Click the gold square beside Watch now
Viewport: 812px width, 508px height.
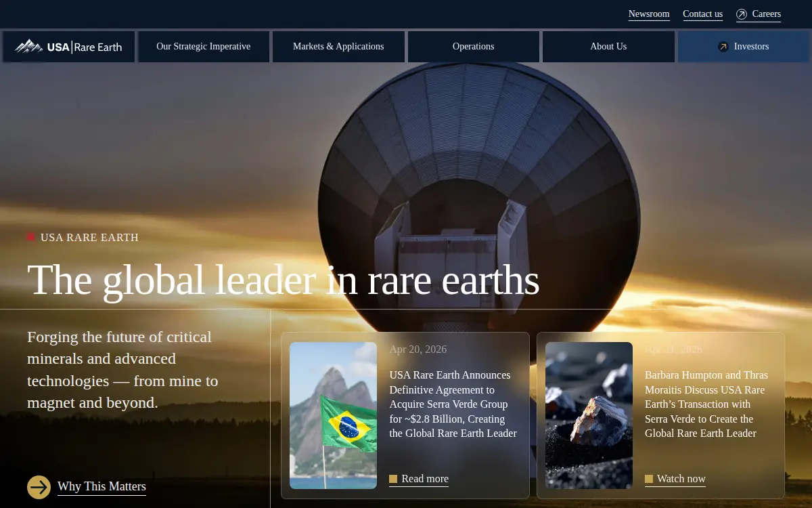(x=649, y=479)
